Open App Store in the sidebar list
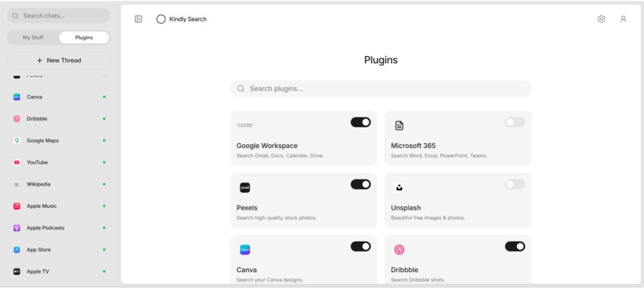The width and height of the screenshot is (644, 288). pos(58,250)
